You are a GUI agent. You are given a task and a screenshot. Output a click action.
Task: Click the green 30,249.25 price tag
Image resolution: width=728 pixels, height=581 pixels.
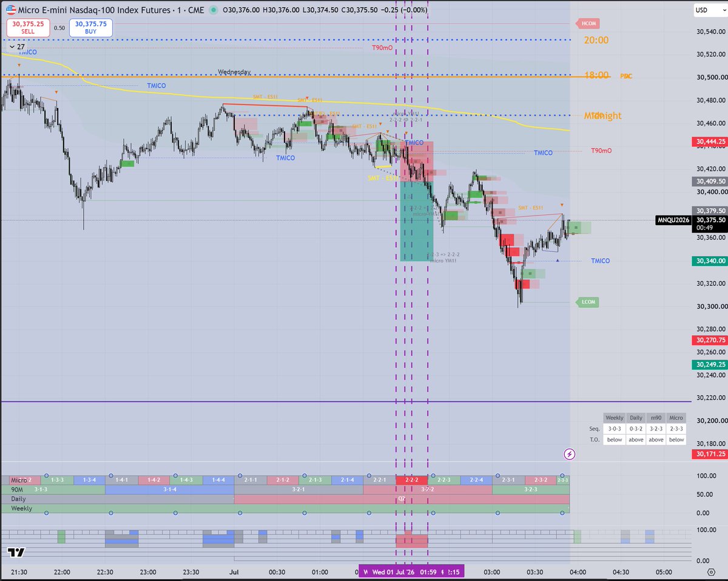(711, 364)
